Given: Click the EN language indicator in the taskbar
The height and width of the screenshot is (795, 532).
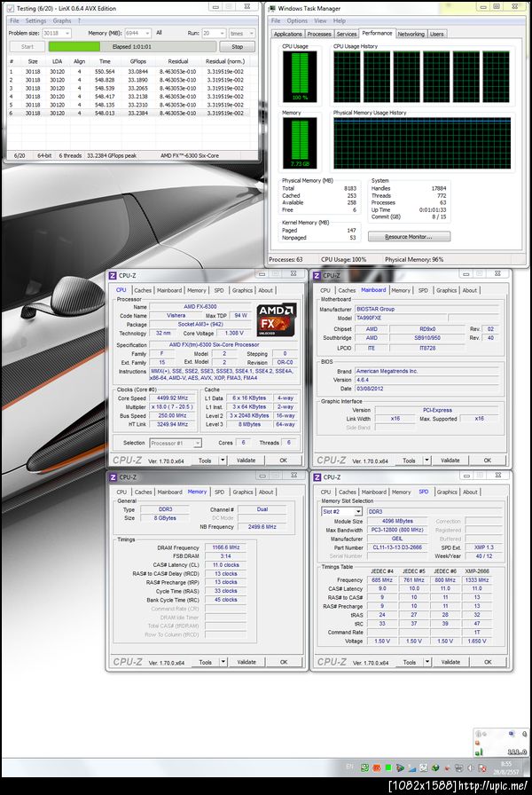Looking at the screenshot, I should pyautogui.click(x=349, y=767).
